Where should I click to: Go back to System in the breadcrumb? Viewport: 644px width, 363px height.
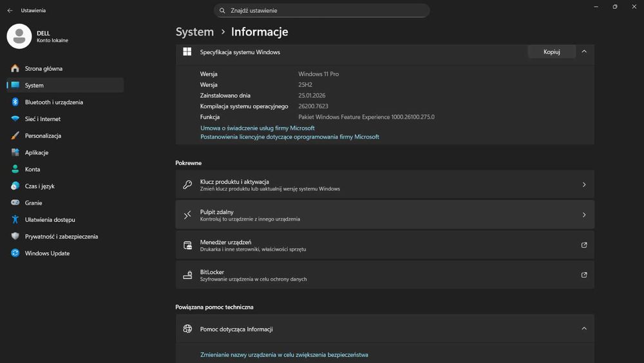point(194,32)
